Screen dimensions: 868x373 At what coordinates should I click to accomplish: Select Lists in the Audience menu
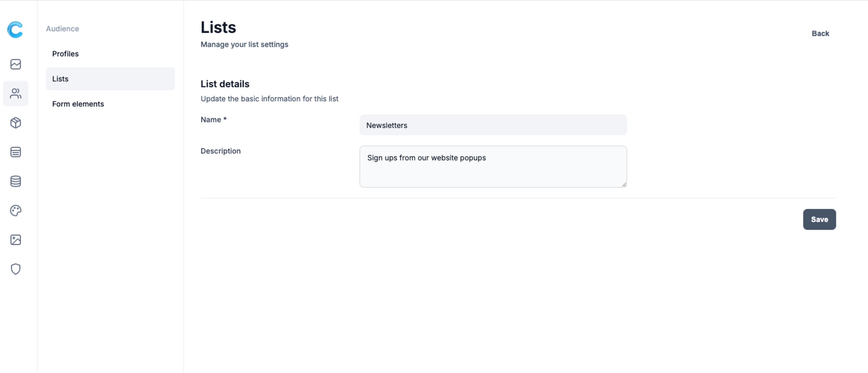click(x=60, y=79)
